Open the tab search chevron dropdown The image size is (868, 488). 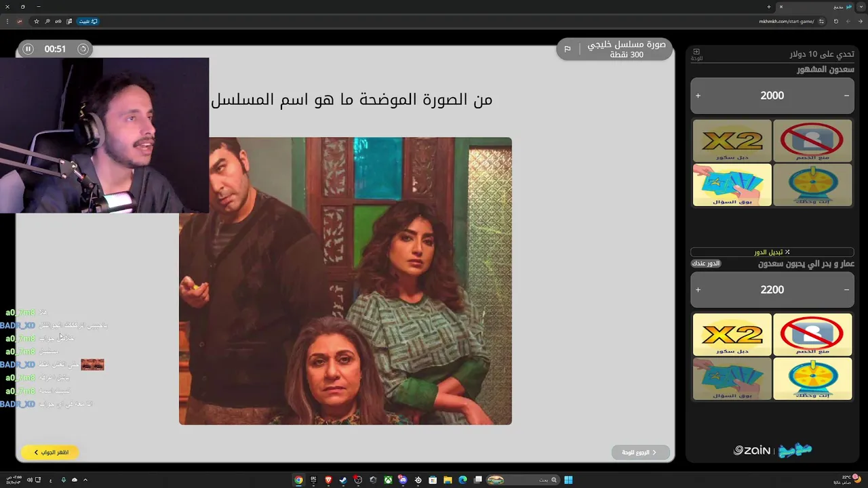click(861, 7)
